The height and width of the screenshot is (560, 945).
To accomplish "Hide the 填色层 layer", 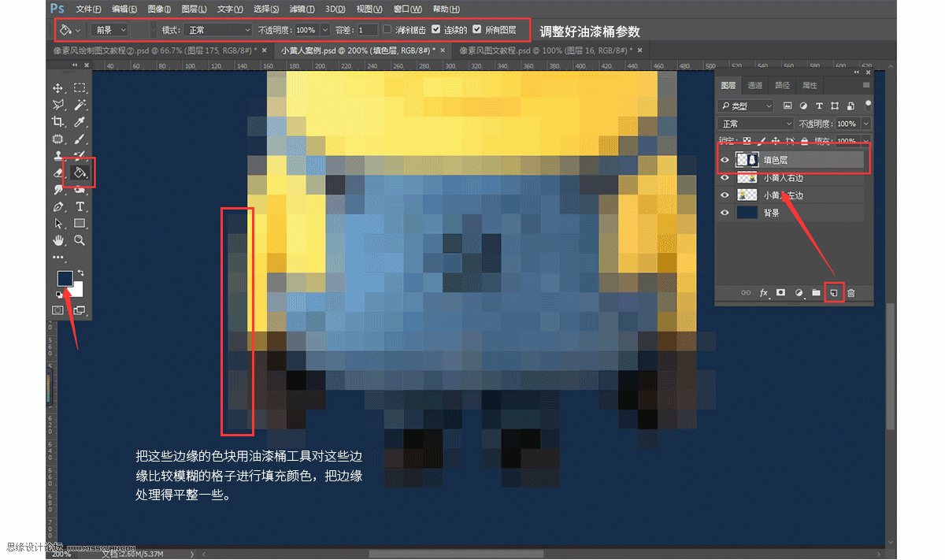I will 725,160.
